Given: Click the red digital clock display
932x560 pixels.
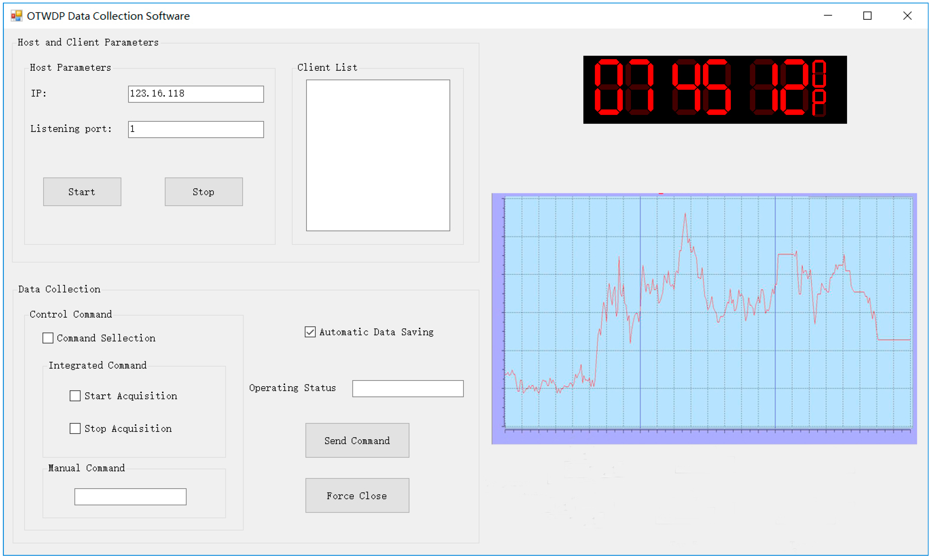Looking at the screenshot, I should click(715, 90).
